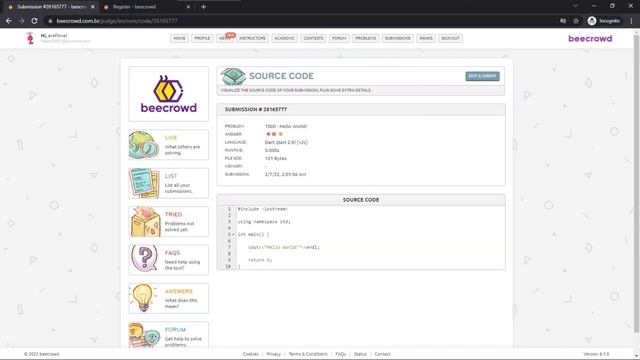Click the Status footer link
The height and width of the screenshot is (360, 640).
point(360,354)
